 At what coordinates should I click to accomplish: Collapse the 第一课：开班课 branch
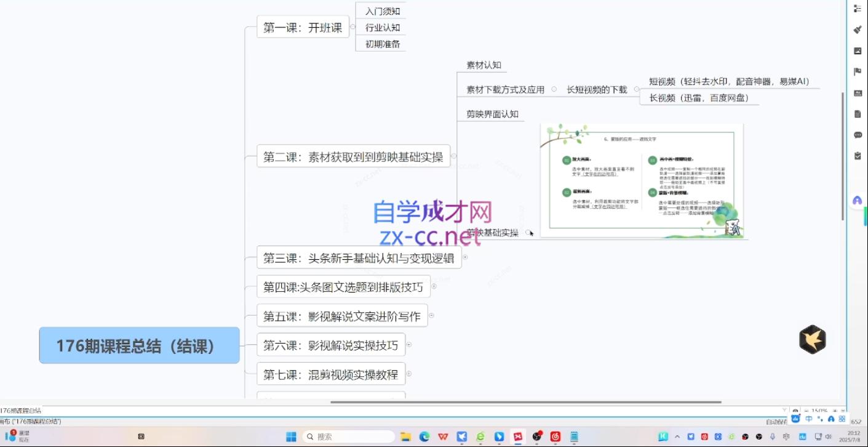click(x=352, y=27)
